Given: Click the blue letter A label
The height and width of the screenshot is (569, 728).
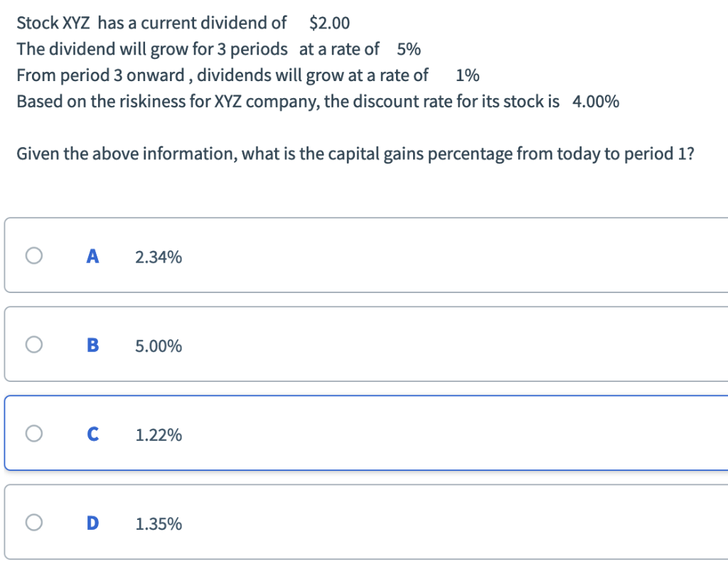Looking at the screenshot, I should tap(92, 256).
